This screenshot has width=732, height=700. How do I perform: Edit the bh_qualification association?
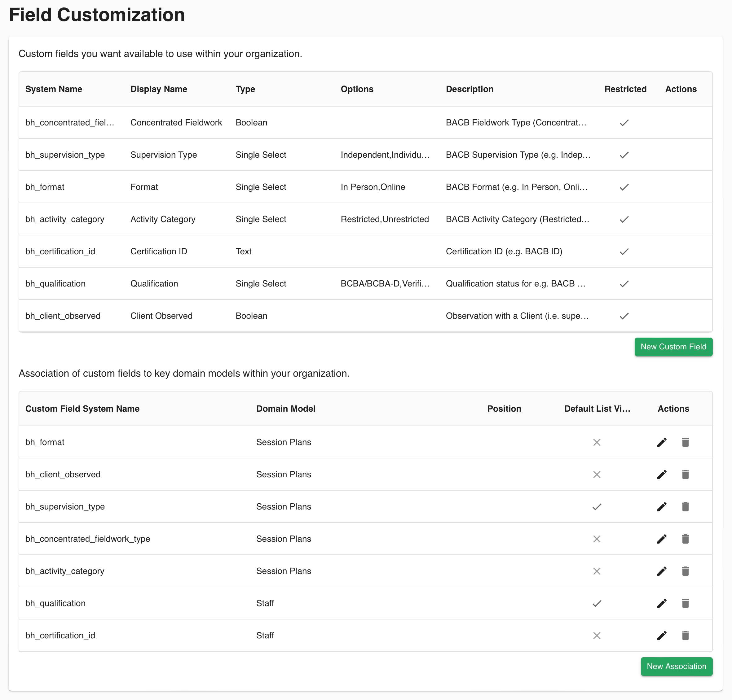[x=661, y=603]
